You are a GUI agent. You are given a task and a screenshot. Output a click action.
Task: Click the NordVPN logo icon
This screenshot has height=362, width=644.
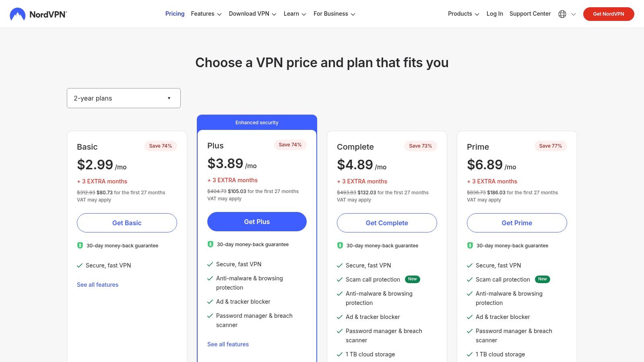tap(17, 14)
